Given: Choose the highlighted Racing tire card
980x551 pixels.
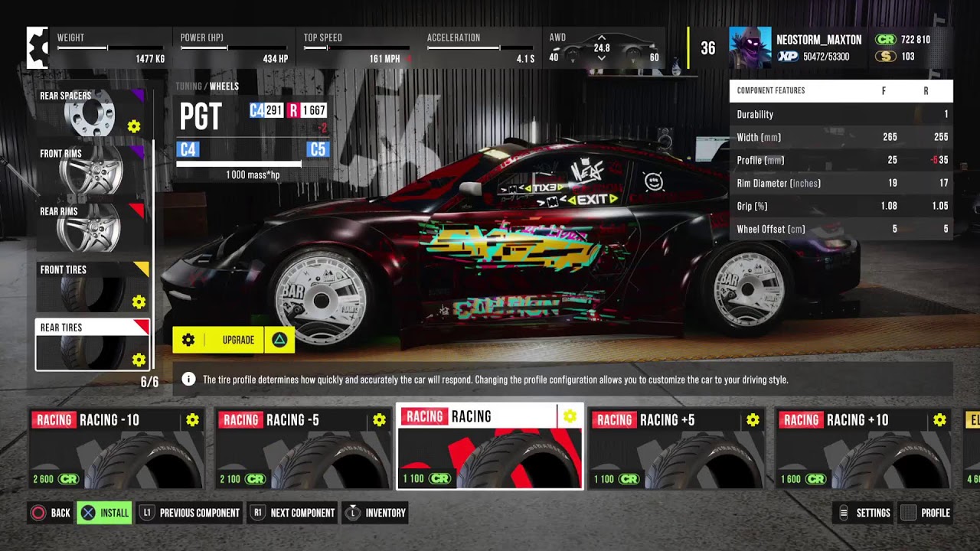Looking at the screenshot, I should (490, 446).
